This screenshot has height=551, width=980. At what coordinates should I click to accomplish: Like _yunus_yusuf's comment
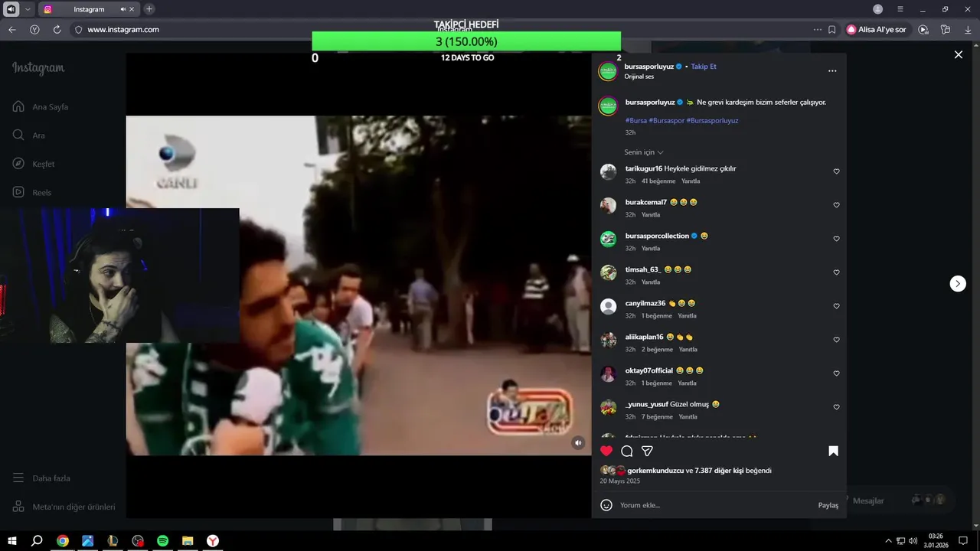click(x=836, y=407)
